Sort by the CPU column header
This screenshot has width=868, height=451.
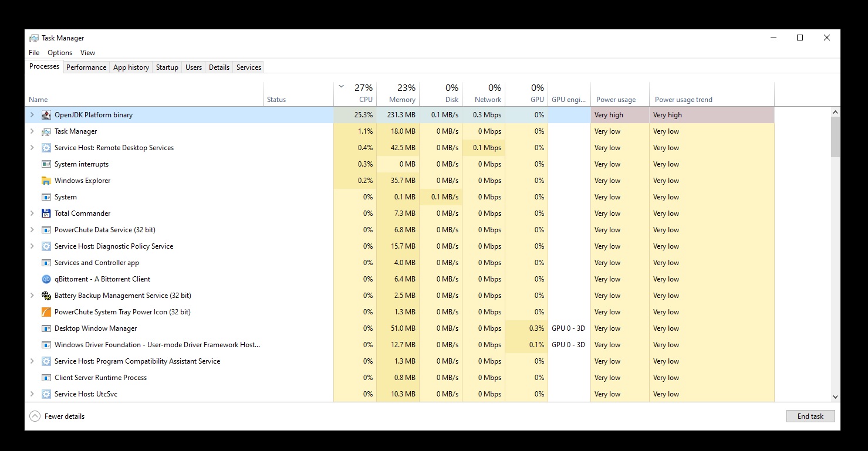click(x=355, y=94)
